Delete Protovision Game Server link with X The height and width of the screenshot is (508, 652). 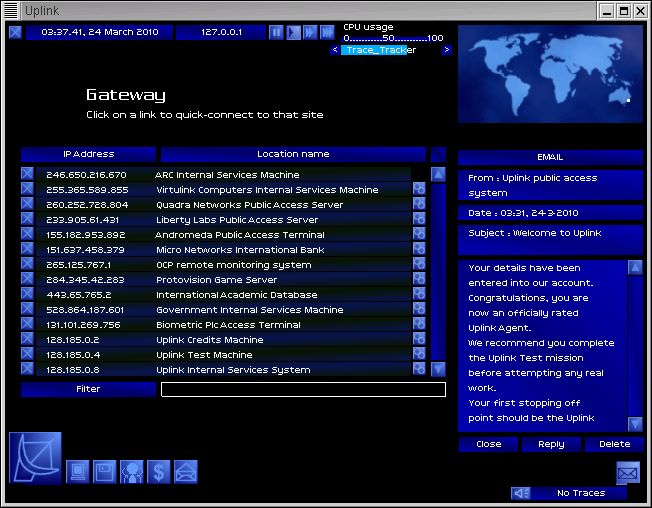click(x=27, y=278)
